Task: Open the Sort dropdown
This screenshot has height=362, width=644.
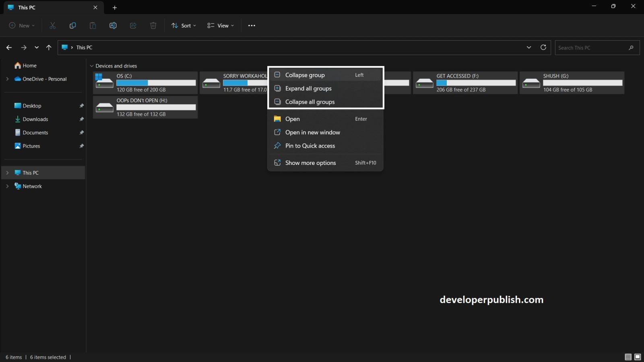Action: pos(183,25)
